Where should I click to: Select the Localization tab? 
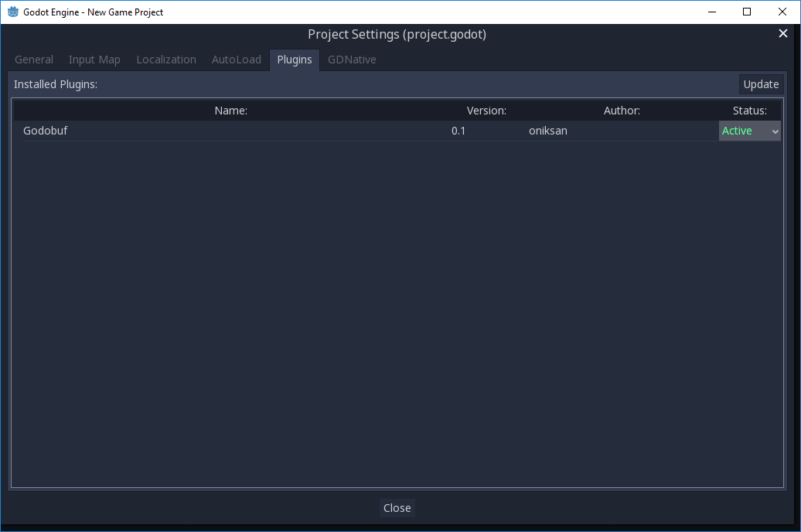pyautogui.click(x=166, y=60)
